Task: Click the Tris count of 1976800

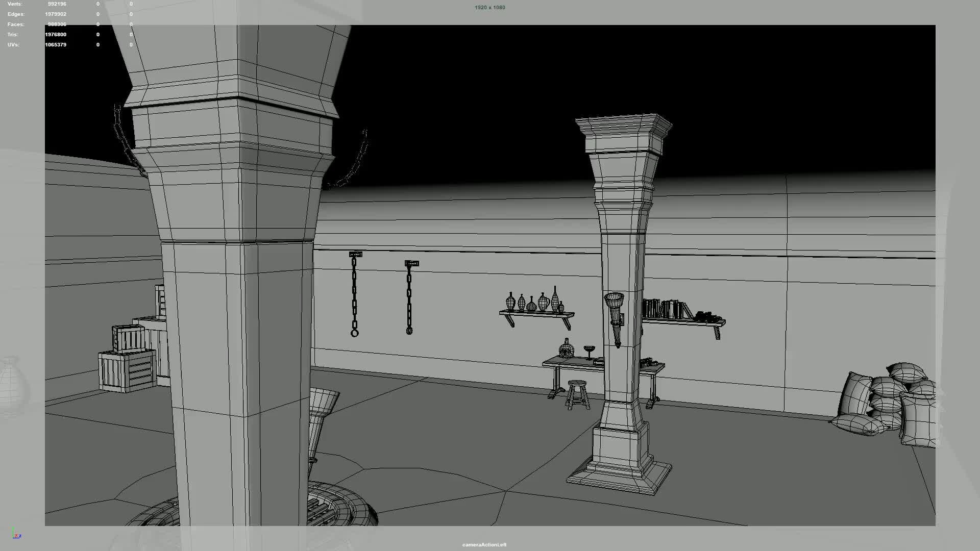Action: point(55,34)
